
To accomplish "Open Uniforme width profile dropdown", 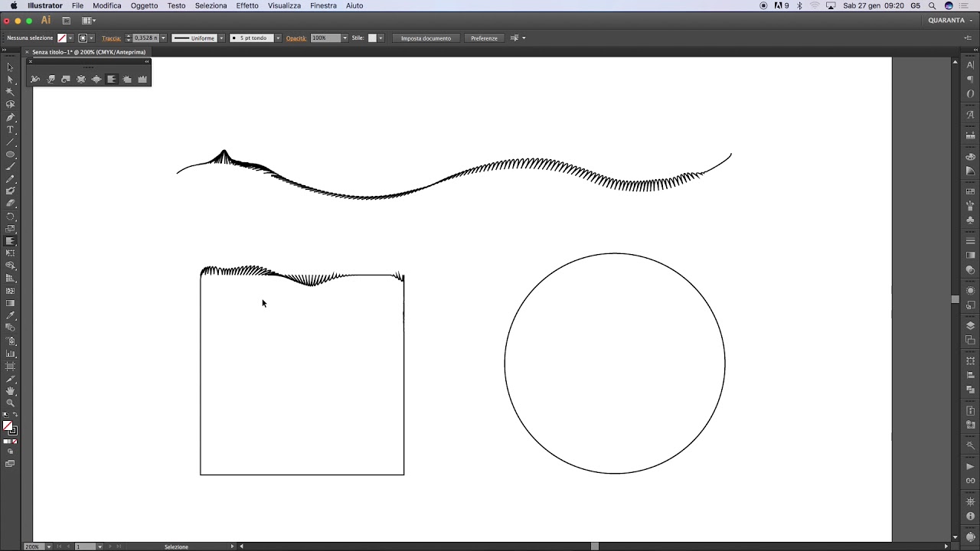I will pyautogui.click(x=221, y=37).
